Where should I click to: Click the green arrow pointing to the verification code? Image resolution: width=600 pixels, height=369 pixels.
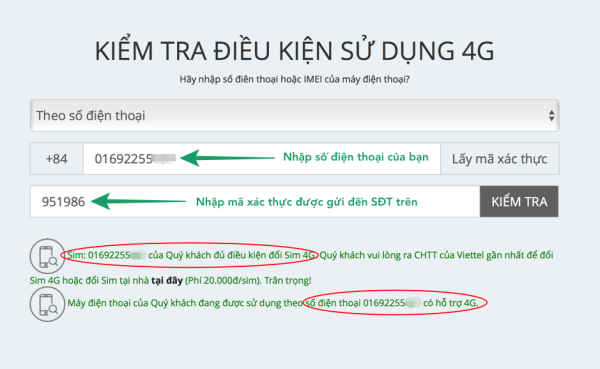[138, 201]
